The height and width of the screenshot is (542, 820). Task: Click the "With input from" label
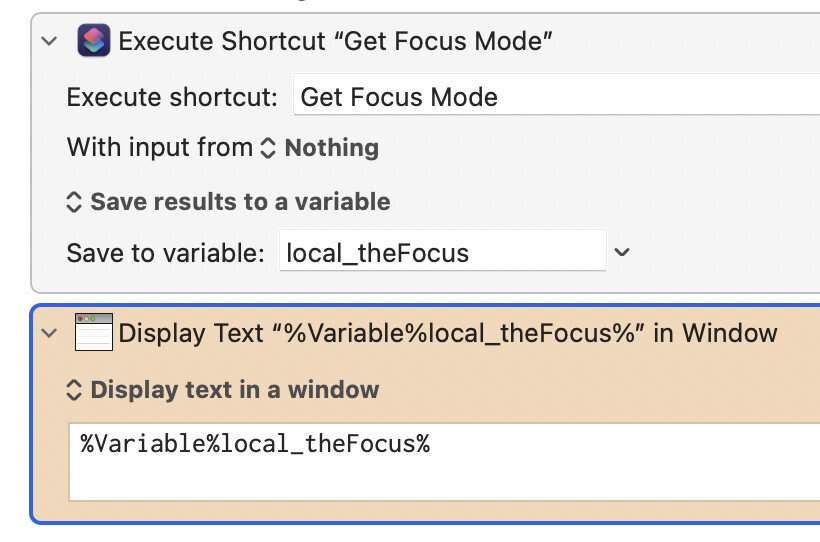tap(159, 148)
